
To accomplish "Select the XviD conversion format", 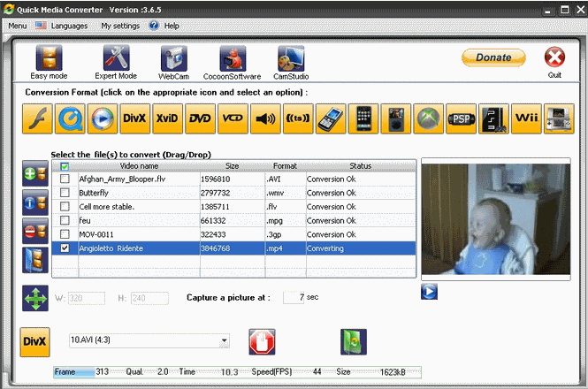I will click(x=167, y=118).
